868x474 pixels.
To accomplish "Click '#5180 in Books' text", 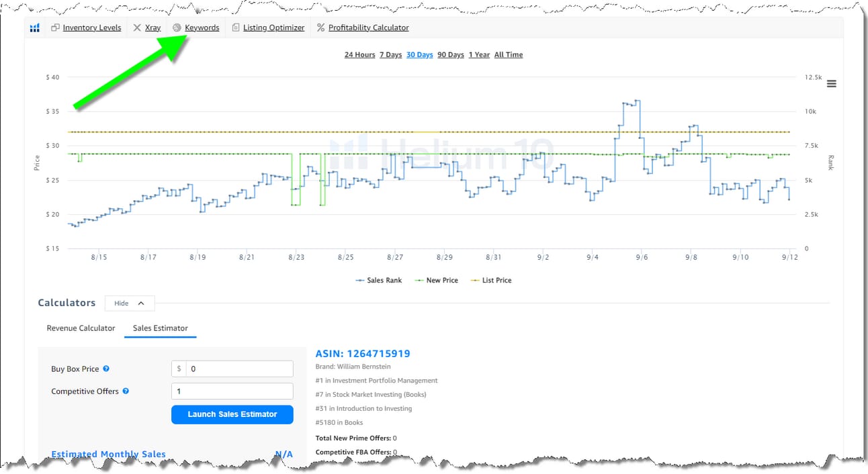I will point(339,422).
